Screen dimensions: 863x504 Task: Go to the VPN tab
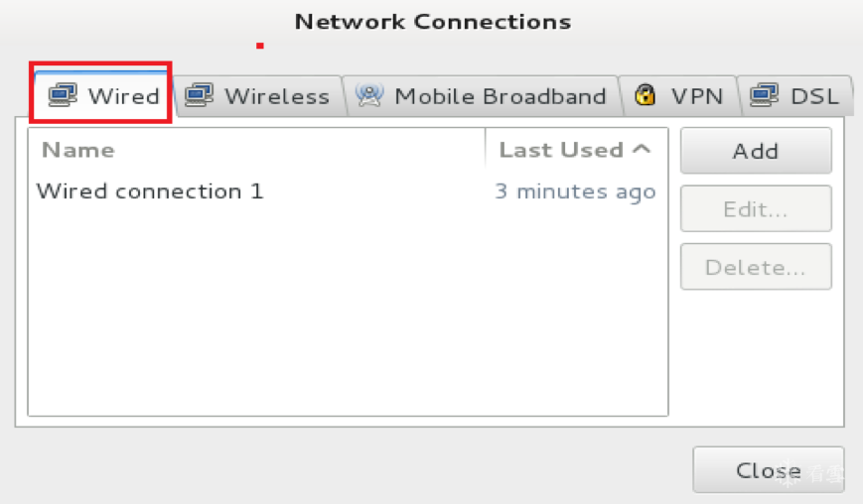[x=695, y=96]
